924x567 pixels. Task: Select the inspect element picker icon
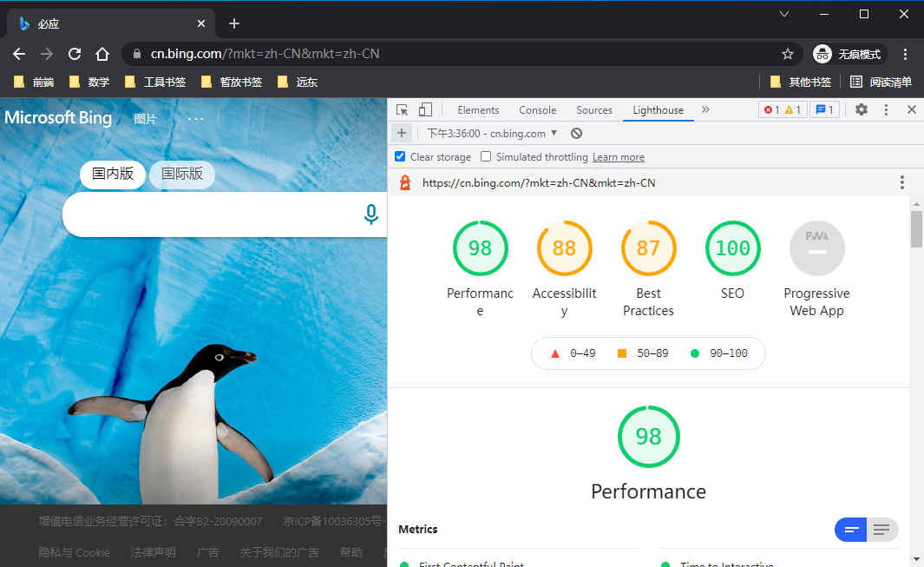point(403,109)
